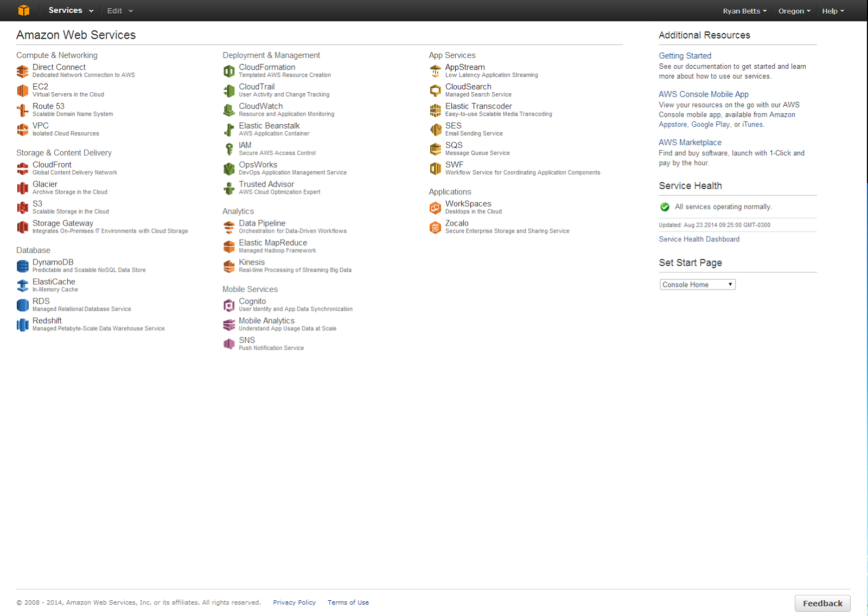Open the Mobile Analytics service link
The height and width of the screenshot is (616, 868).
[266, 321]
